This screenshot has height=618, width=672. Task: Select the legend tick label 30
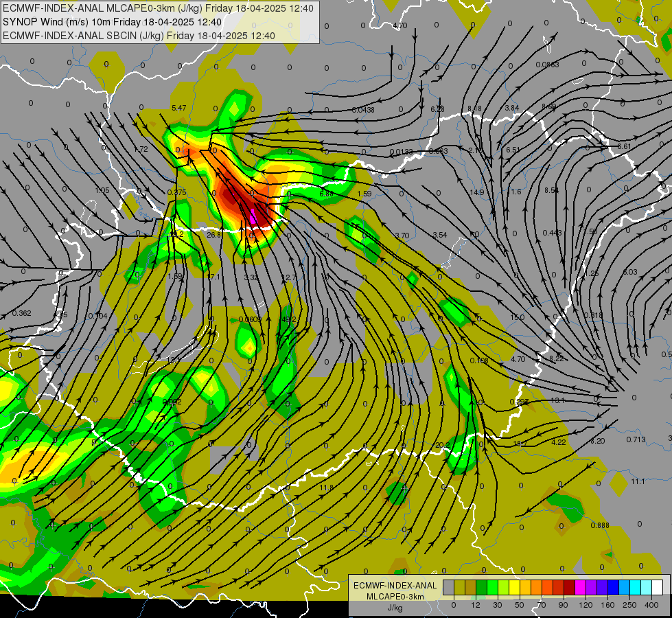click(498, 605)
